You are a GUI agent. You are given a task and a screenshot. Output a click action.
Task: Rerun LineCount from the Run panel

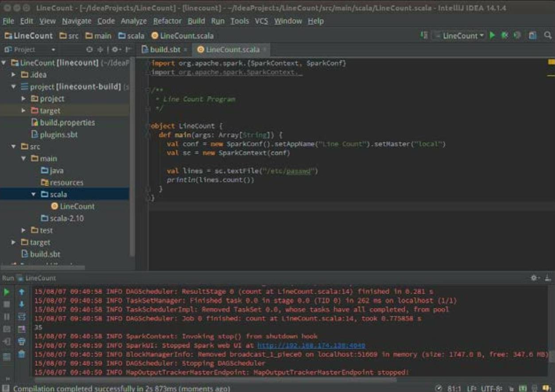pos(7,292)
